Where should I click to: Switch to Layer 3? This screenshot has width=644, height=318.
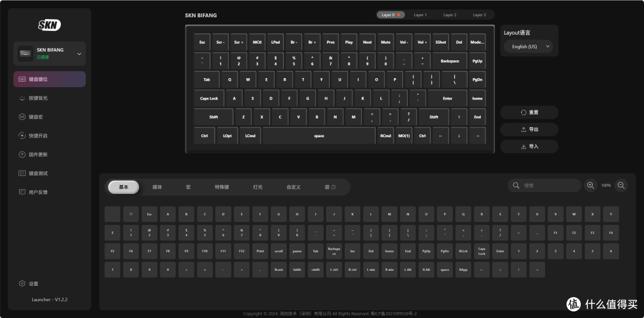(479, 15)
